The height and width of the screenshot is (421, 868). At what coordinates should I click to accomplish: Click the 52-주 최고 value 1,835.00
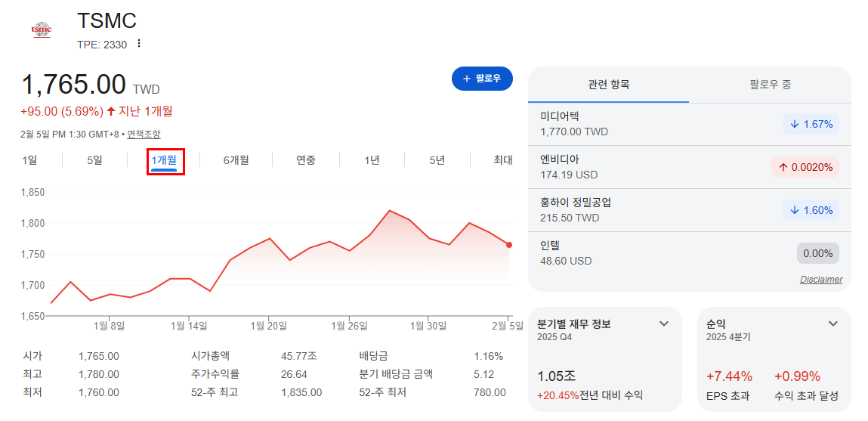[301, 392]
